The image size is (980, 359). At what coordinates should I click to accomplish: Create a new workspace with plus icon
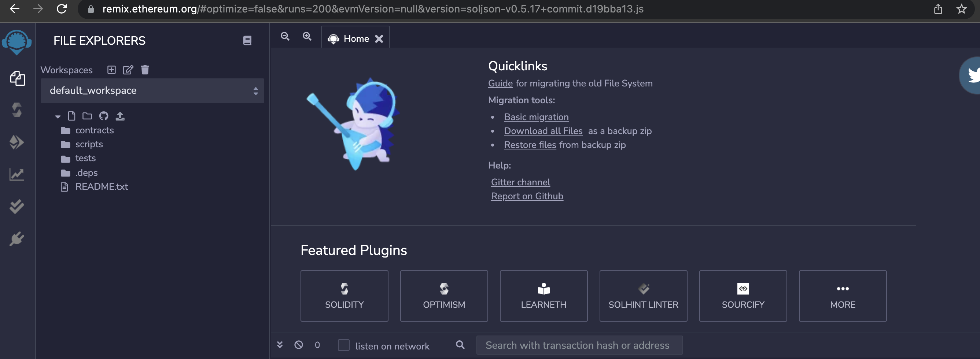coord(111,70)
